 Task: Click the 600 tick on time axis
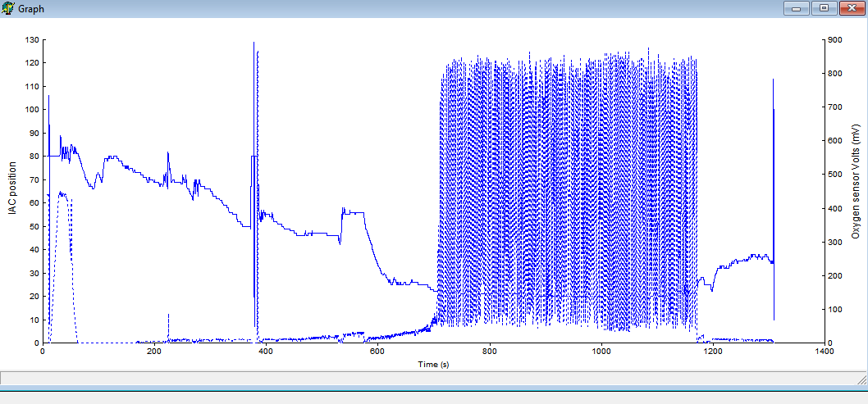pyautogui.click(x=377, y=351)
